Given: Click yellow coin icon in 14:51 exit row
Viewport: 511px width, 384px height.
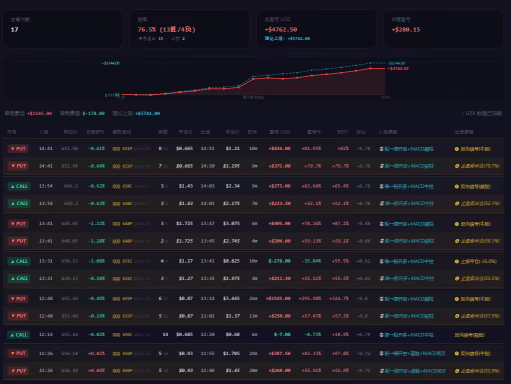Looking at the screenshot, I should click(x=457, y=149).
